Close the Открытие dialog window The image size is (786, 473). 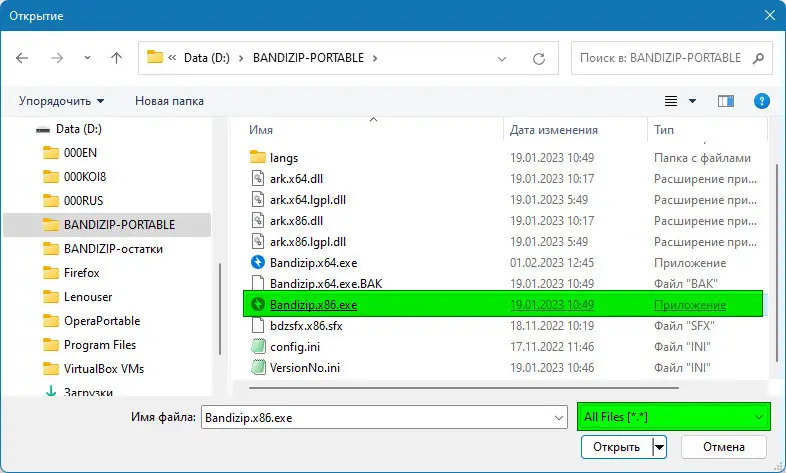click(x=770, y=16)
